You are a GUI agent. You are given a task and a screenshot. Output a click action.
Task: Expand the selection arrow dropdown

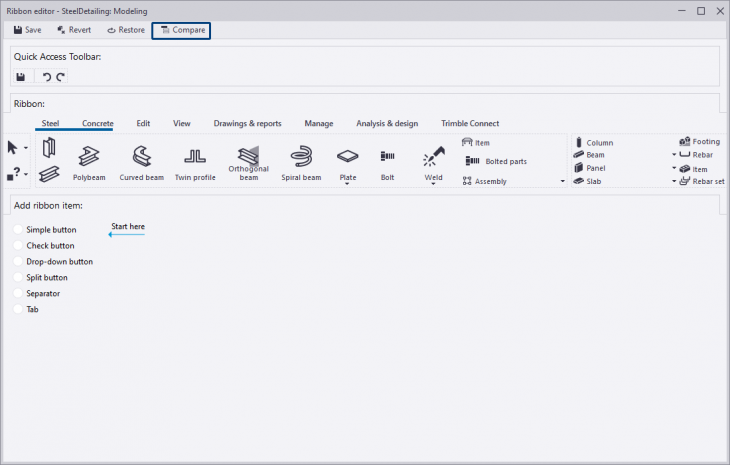[x=26, y=148]
